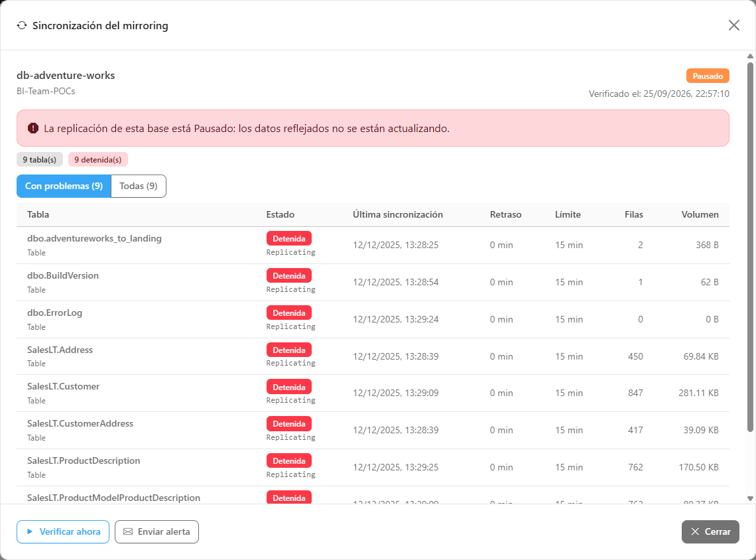Click the red error icon in the banner
Screen dimensions: 756x560
[32, 128]
